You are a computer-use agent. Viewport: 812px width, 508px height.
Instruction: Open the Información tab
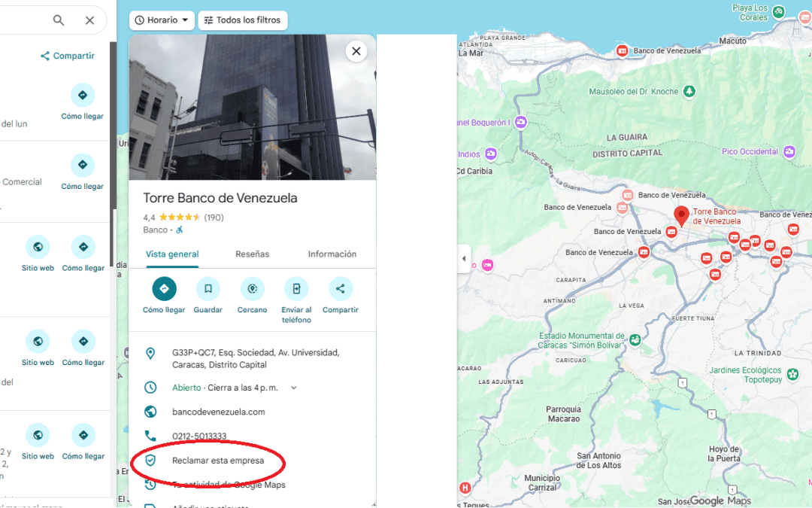point(332,254)
